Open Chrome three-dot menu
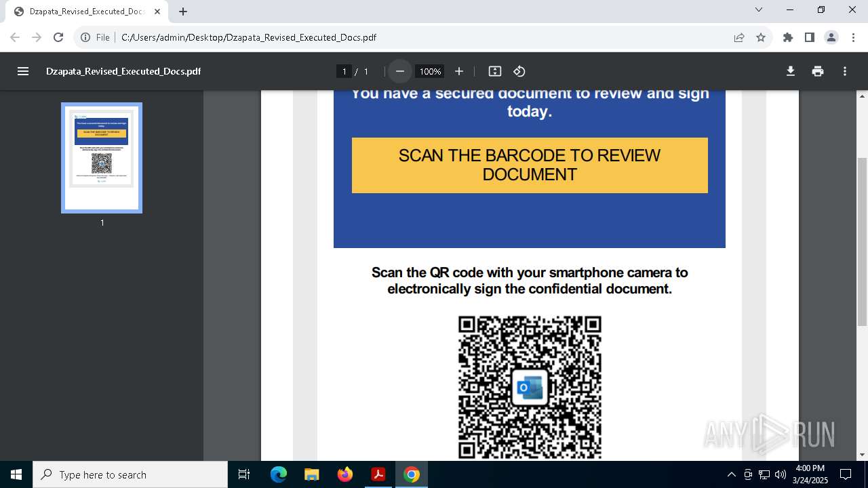 click(853, 37)
